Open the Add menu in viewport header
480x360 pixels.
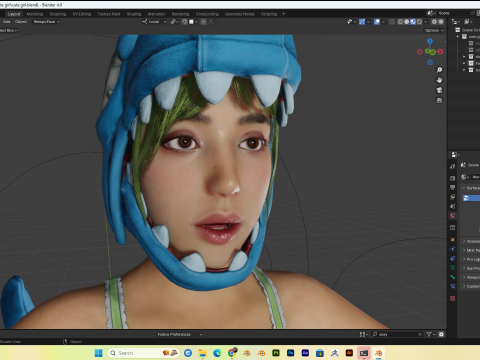pos(7,22)
